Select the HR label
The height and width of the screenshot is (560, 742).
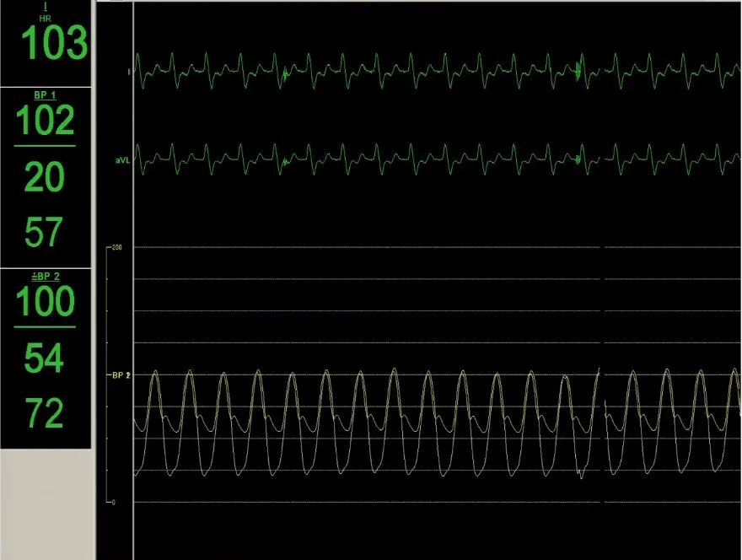coord(45,19)
